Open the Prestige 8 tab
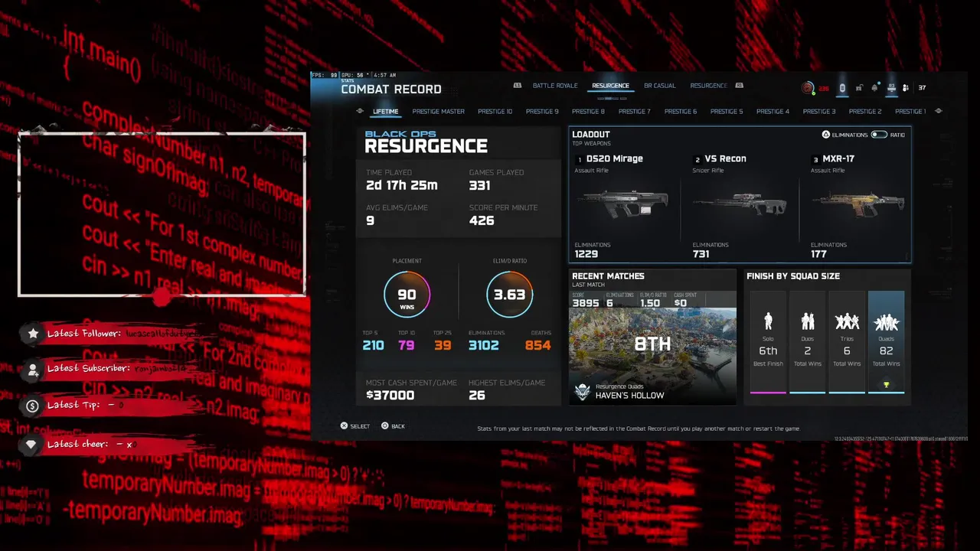980x551 pixels. click(588, 112)
